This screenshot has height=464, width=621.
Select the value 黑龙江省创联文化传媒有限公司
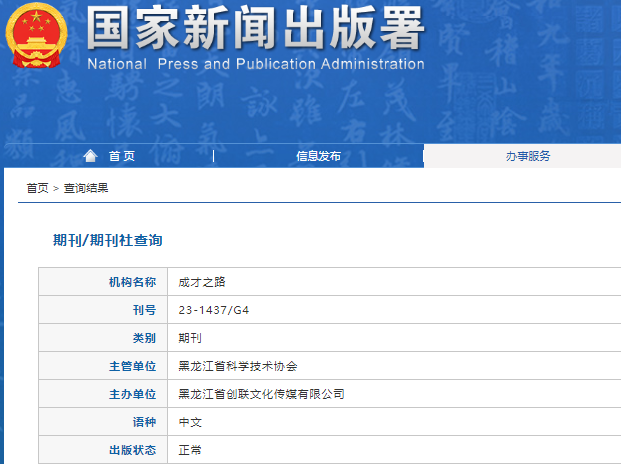261,394
